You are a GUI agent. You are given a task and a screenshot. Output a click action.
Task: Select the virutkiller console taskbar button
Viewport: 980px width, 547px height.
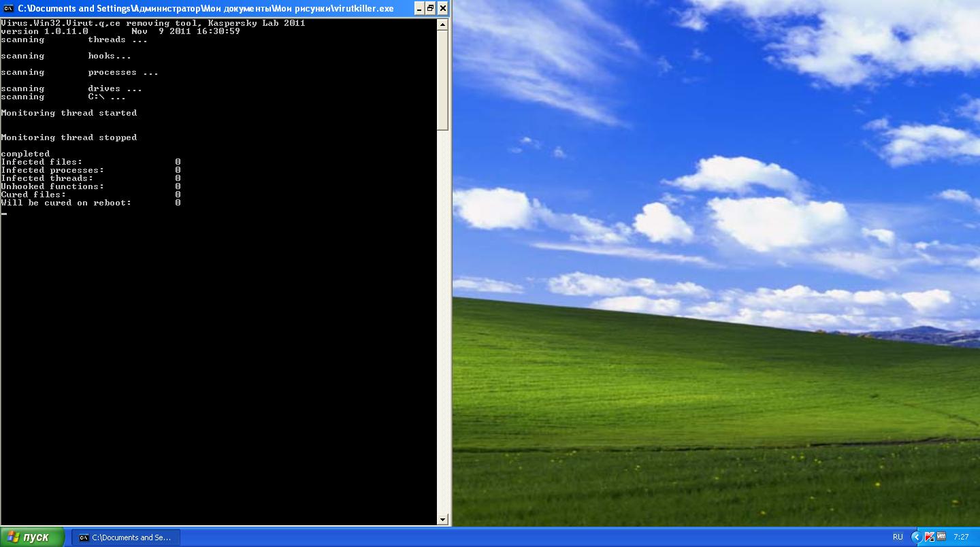[x=126, y=537]
